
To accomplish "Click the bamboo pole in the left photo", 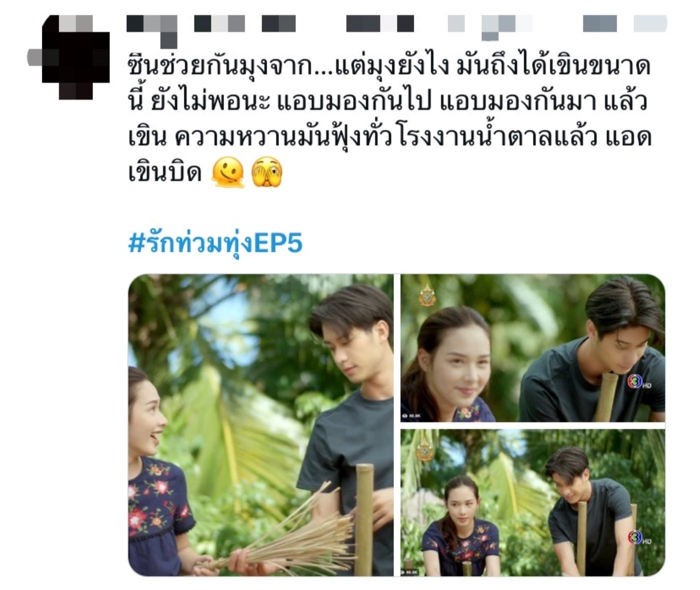I will pos(364,519).
